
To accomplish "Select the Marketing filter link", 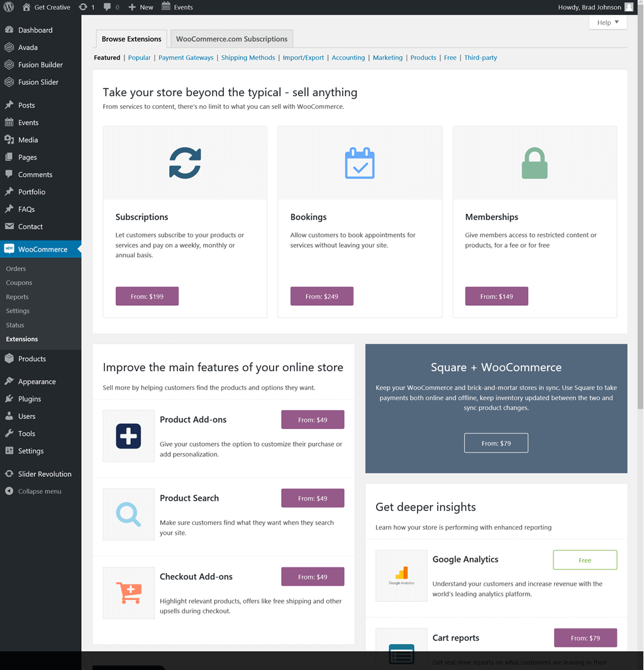I will (387, 58).
